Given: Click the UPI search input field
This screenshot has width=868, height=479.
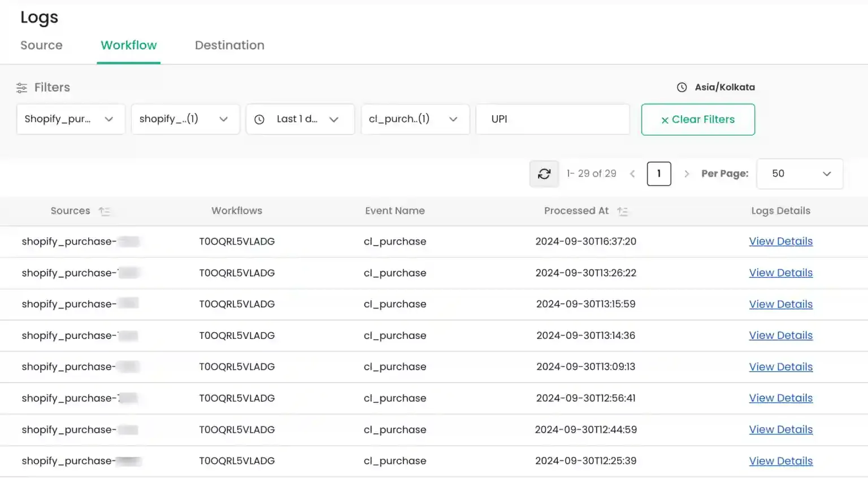Looking at the screenshot, I should tap(553, 119).
